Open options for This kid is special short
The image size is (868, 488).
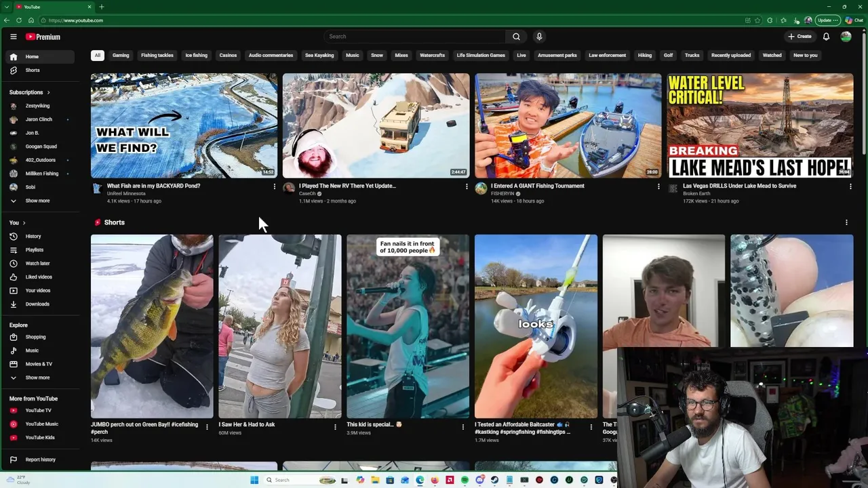463,427
